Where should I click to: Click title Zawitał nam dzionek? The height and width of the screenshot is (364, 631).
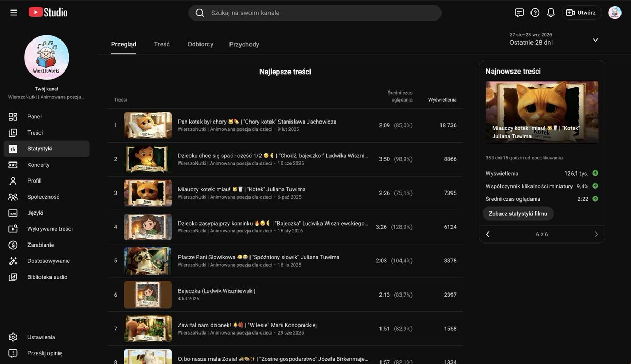tap(247, 325)
